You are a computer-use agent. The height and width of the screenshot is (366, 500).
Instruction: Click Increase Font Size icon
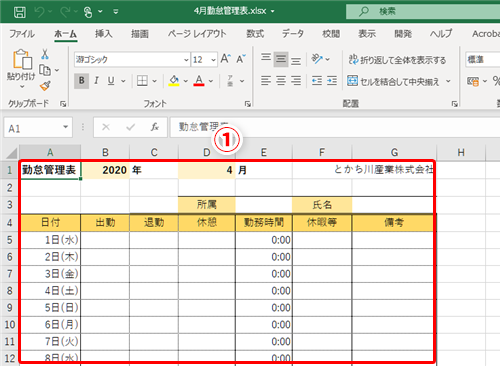click(226, 59)
